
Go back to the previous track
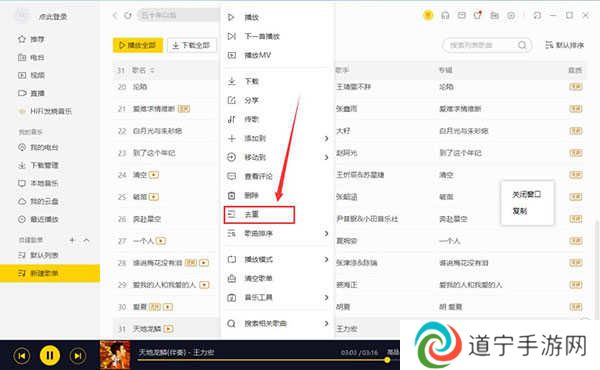point(22,356)
